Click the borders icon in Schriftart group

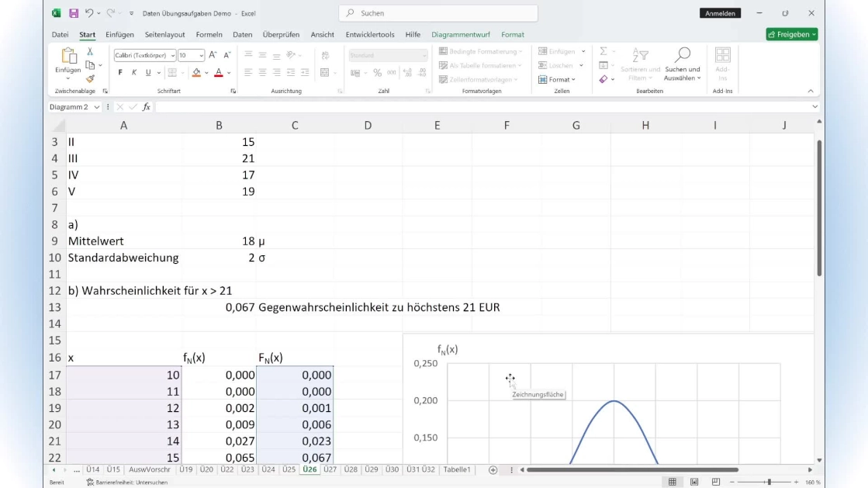click(172, 73)
